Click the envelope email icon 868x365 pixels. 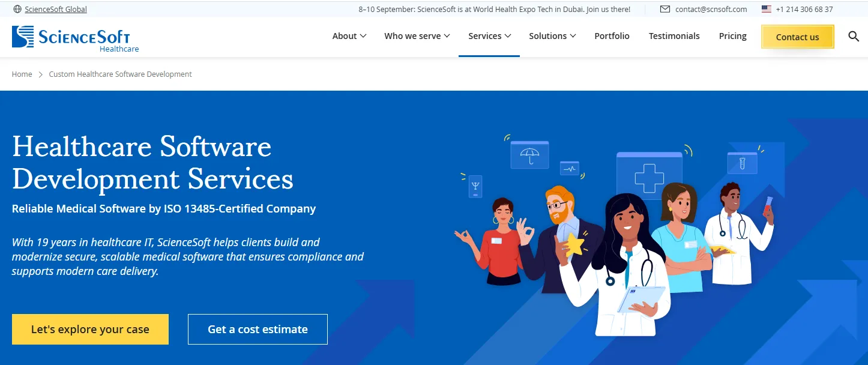click(665, 9)
